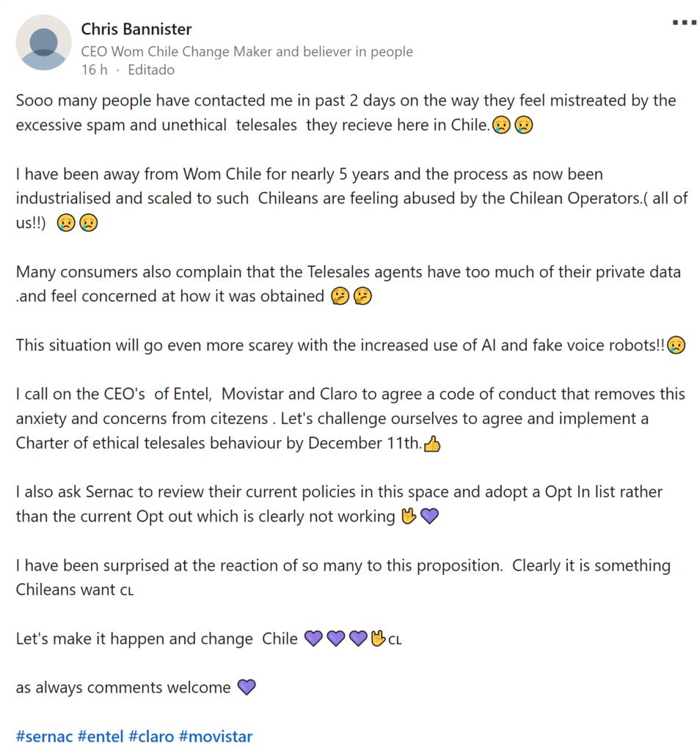Click Vulcan salute emoji after "not working"
The height and width of the screenshot is (751, 700).
[x=407, y=517]
